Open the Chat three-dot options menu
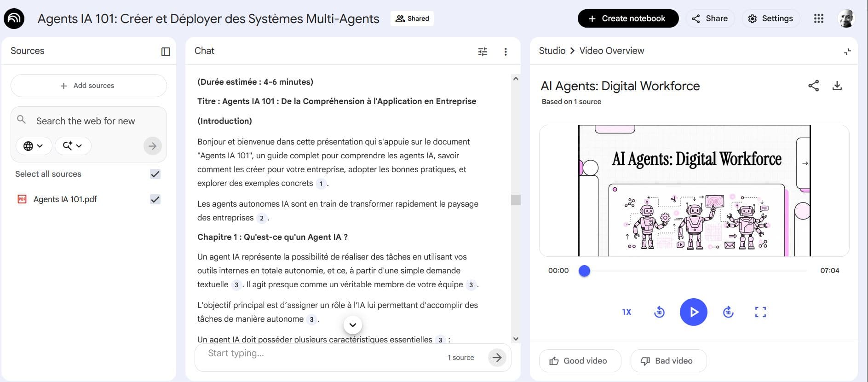 506,52
